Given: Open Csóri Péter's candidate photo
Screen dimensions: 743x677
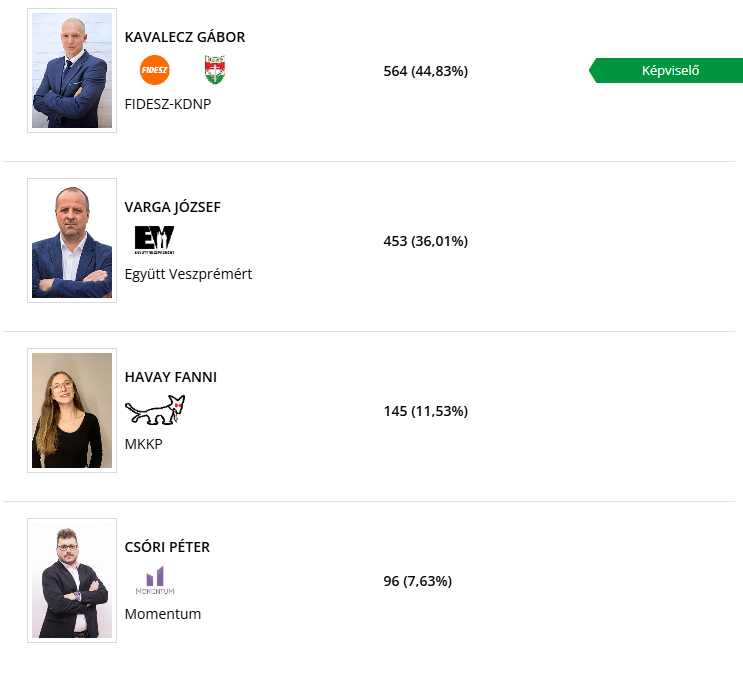Looking at the screenshot, I should pyautogui.click(x=72, y=581).
